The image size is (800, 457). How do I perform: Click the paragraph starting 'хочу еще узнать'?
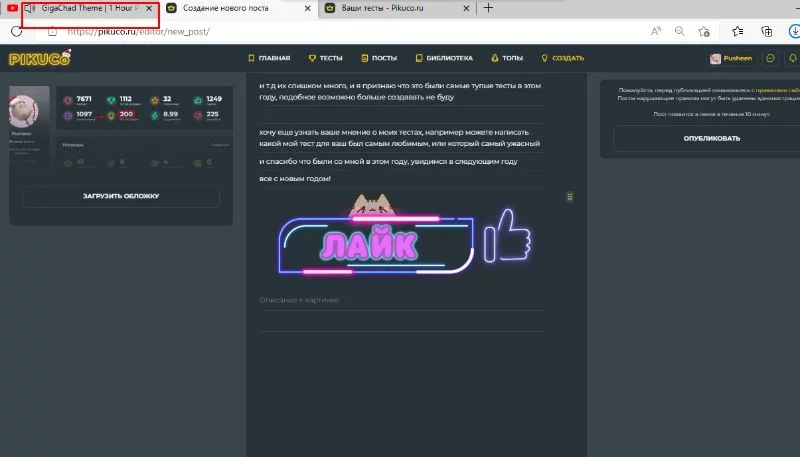[x=399, y=138]
